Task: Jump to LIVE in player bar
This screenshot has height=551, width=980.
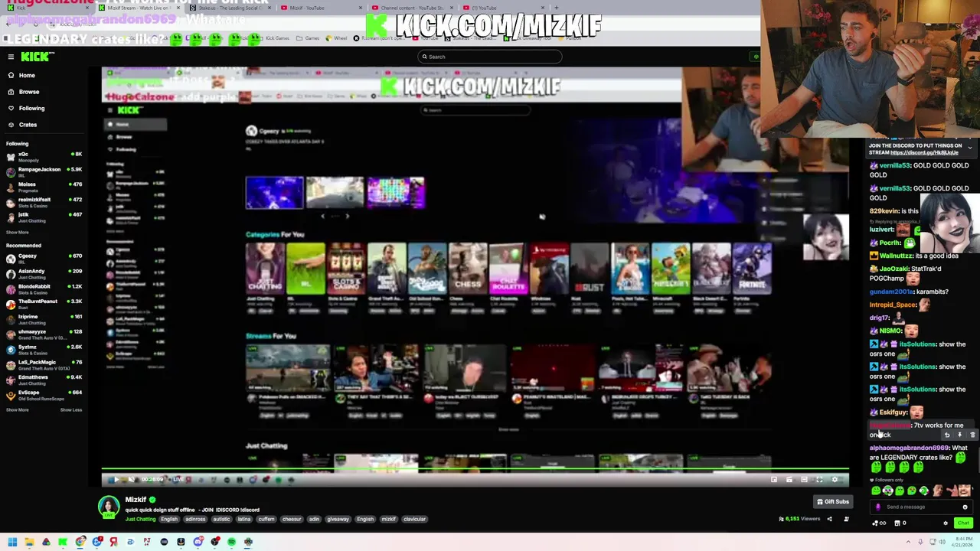Action: tap(178, 480)
